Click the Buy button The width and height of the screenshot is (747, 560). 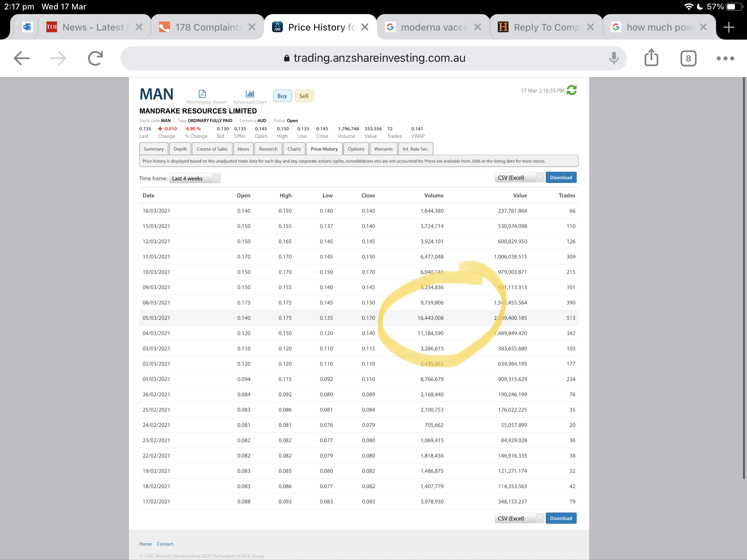pos(282,96)
